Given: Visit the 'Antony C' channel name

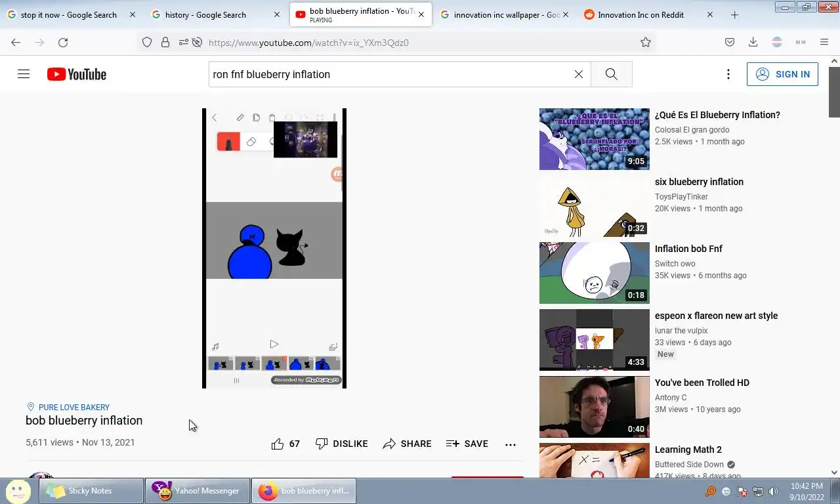Looking at the screenshot, I should [671, 397].
